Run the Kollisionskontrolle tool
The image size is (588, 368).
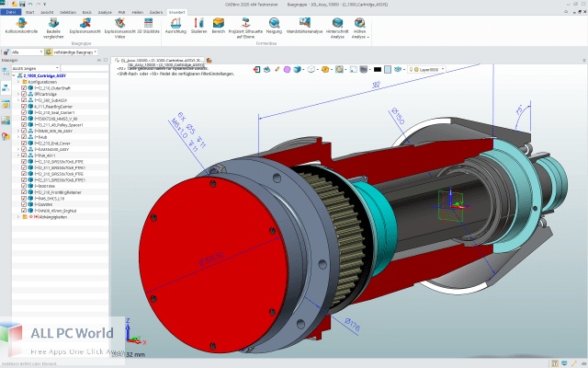(x=21, y=27)
